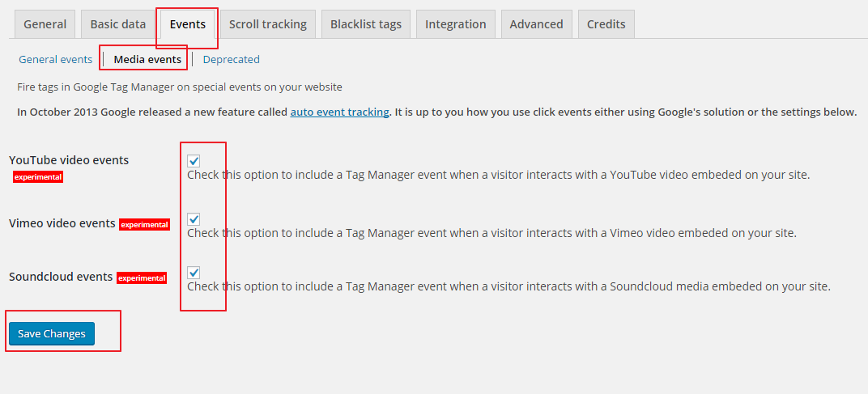Follow the auto event tracking link

339,112
